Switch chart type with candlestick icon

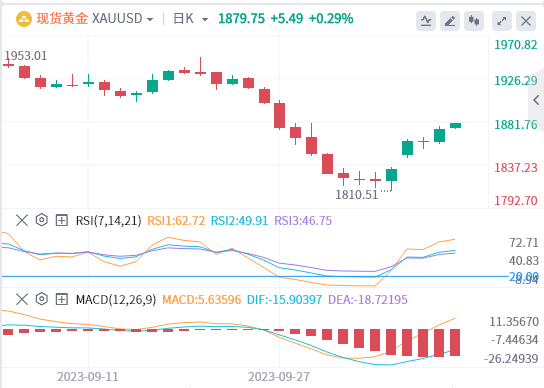pyautogui.click(x=474, y=21)
